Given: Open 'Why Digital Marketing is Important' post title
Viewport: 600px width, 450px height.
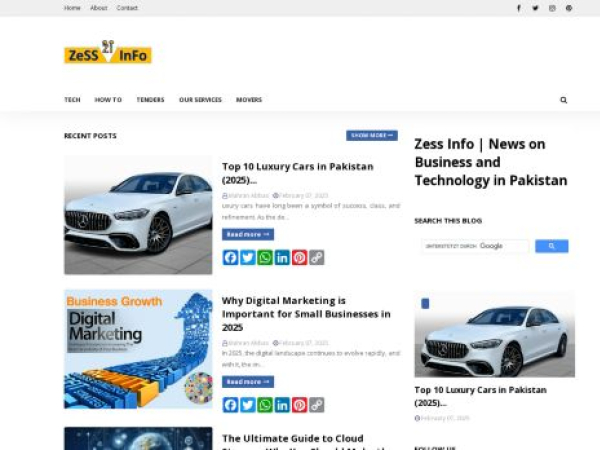Looking at the screenshot, I should pyautogui.click(x=306, y=314).
